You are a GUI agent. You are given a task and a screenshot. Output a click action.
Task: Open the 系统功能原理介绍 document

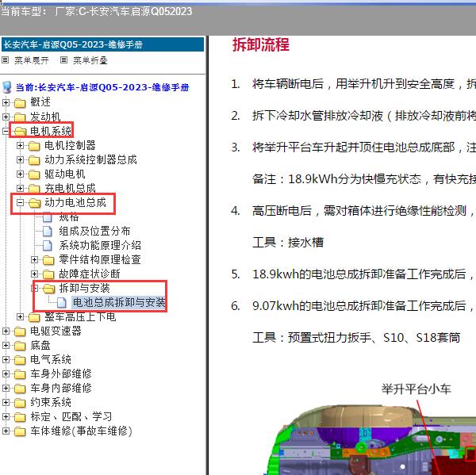[100, 246]
